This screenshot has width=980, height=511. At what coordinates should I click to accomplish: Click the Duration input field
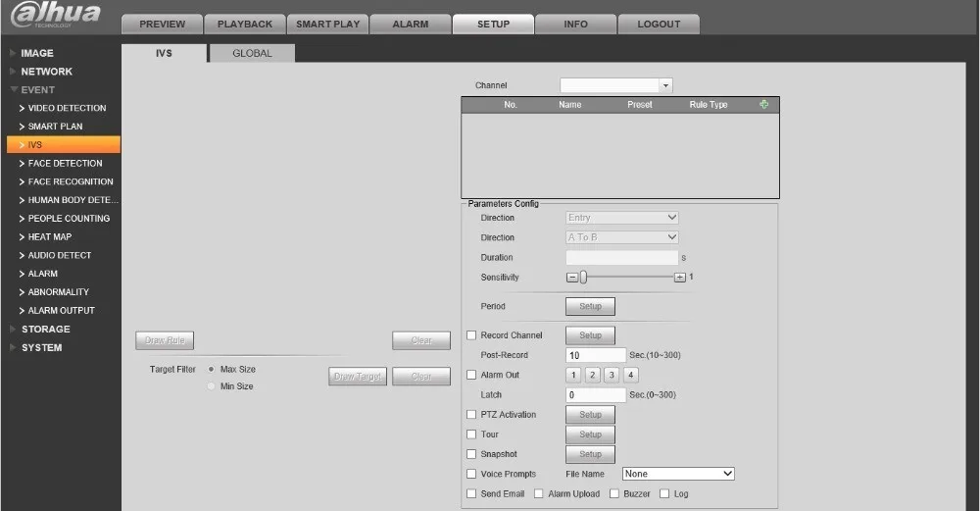622,257
